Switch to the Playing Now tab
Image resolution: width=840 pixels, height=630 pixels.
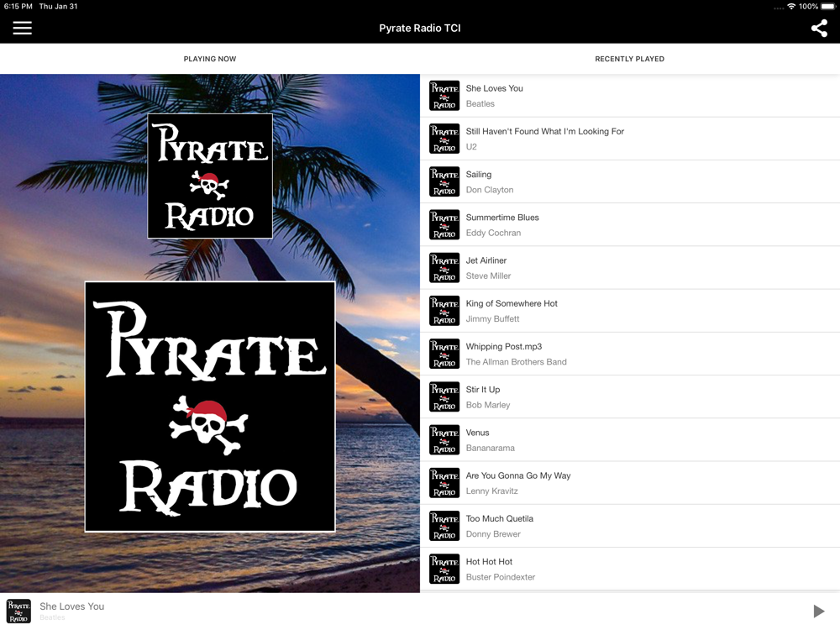(209, 59)
